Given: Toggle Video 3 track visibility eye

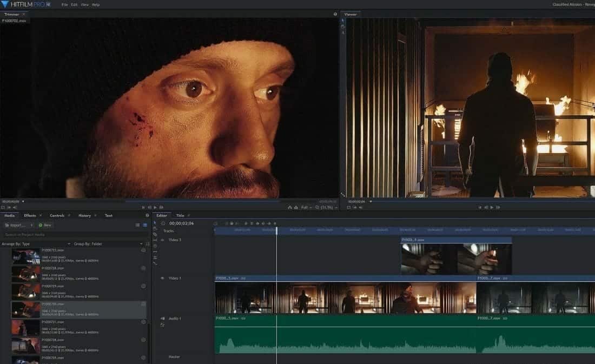Looking at the screenshot, I should [x=162, y=240].
